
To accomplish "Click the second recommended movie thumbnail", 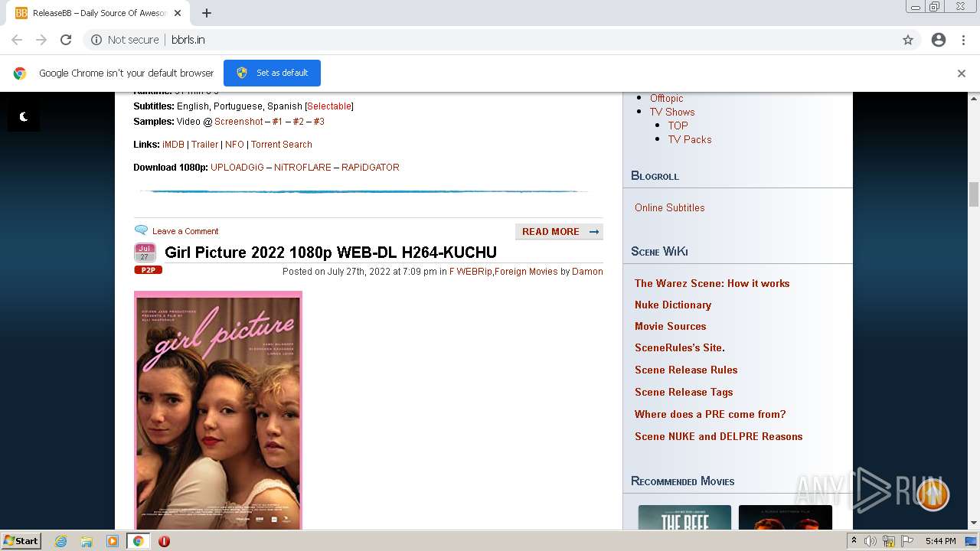I will [x=785, y=517].
